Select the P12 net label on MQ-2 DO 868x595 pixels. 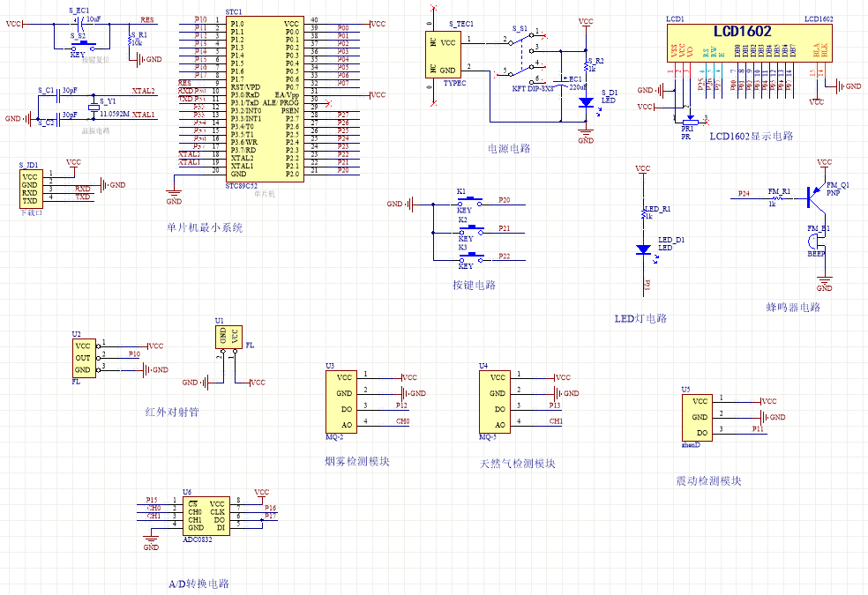click(402, 405)
